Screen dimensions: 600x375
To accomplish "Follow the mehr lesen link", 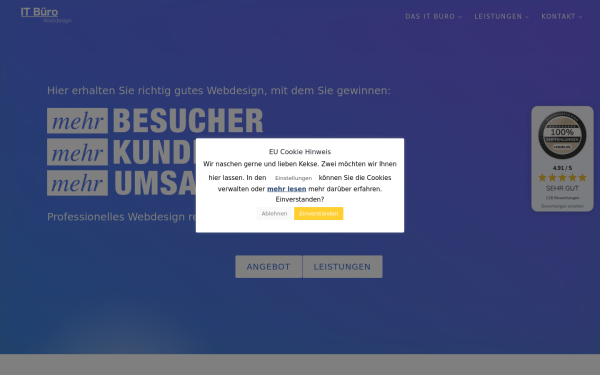I will 287,189.
